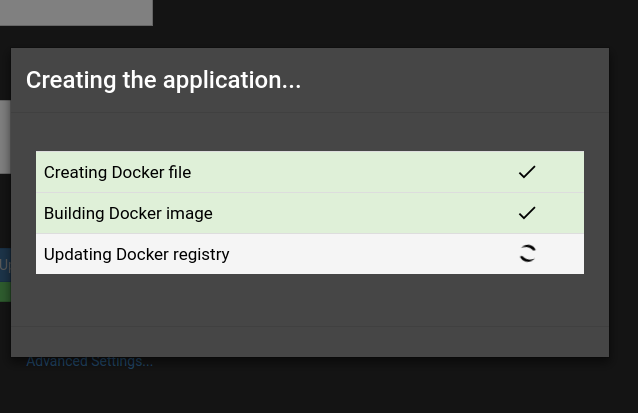Viewport: 638px width, 413px height.
Task: Click the dark backdrop right of the dialog
Action: click(623, 200)
